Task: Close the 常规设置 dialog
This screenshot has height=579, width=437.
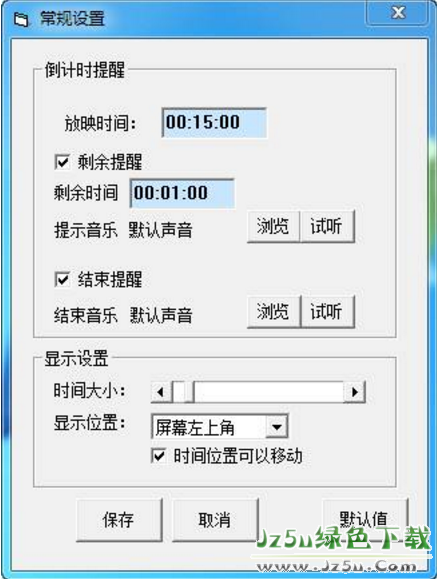Action: [x=398, y=13]
